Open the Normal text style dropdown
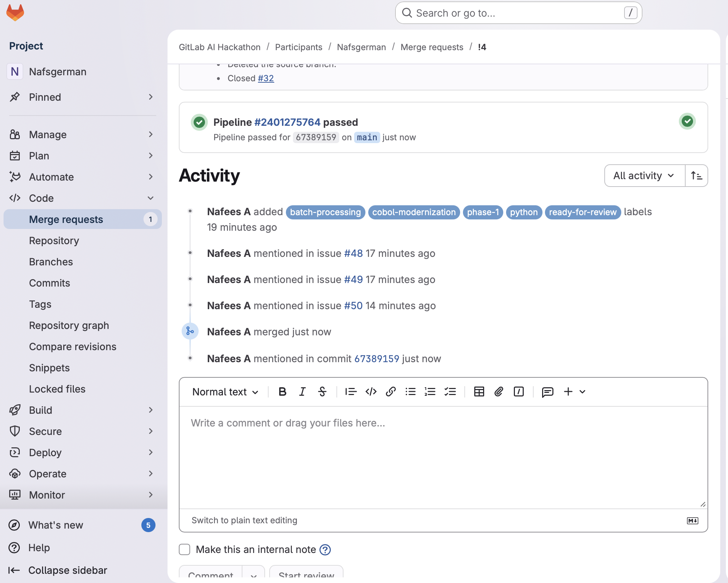 pyautogui.click(x=225, y=392)
